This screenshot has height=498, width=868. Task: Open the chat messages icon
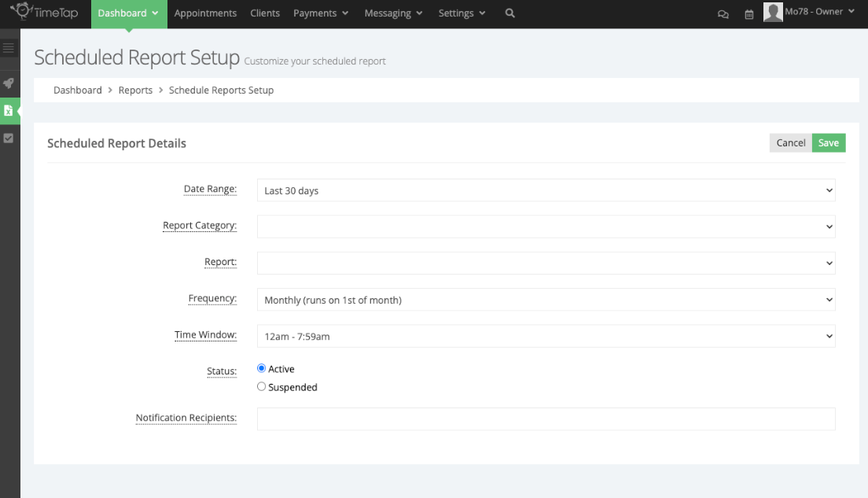(x=723, y=14)
